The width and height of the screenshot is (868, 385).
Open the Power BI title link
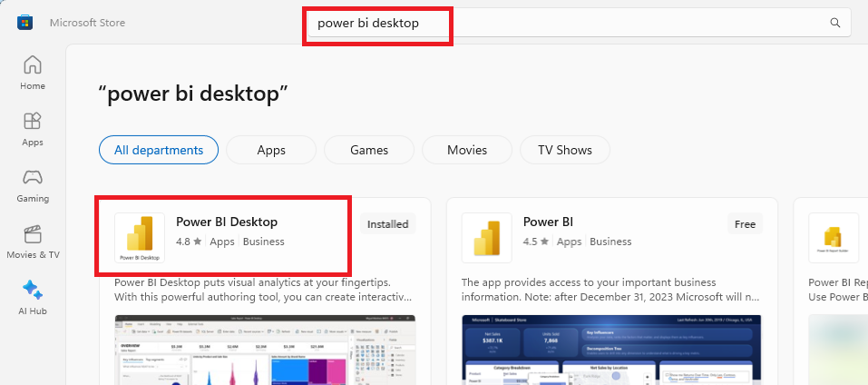(548, 222)
